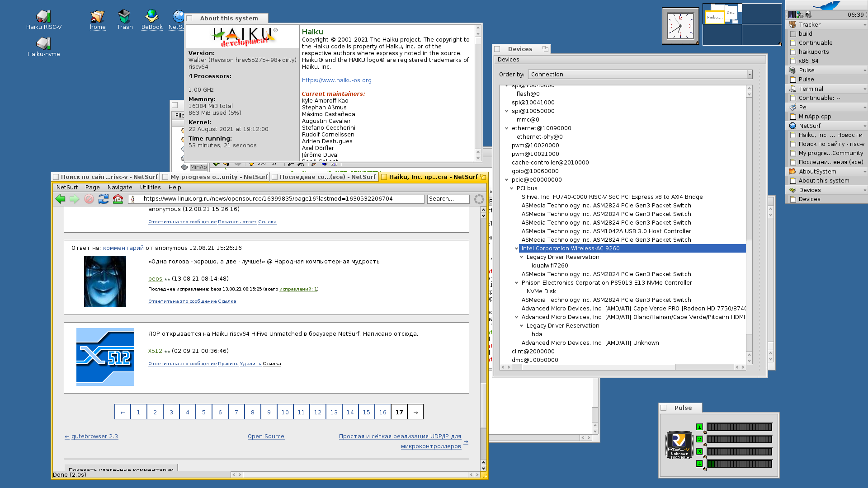Open the Navigate menu
The width and height of the screenshot is (868, 488).
click(x=120, y=188)
